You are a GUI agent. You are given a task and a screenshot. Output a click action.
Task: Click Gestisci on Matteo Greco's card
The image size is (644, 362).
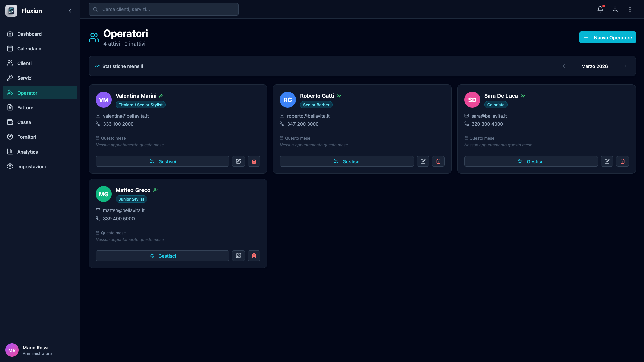pyautogui.click(x=162, y=256)
